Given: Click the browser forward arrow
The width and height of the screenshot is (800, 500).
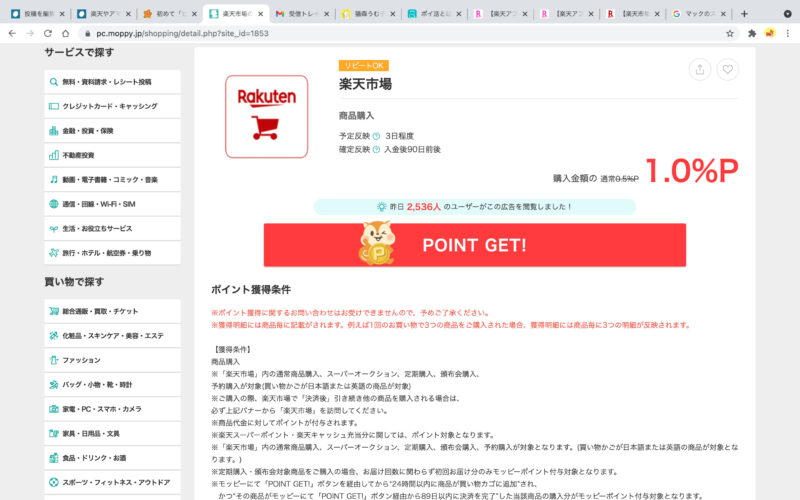Looking at the screenshot, I should click(x=30, y=33).
